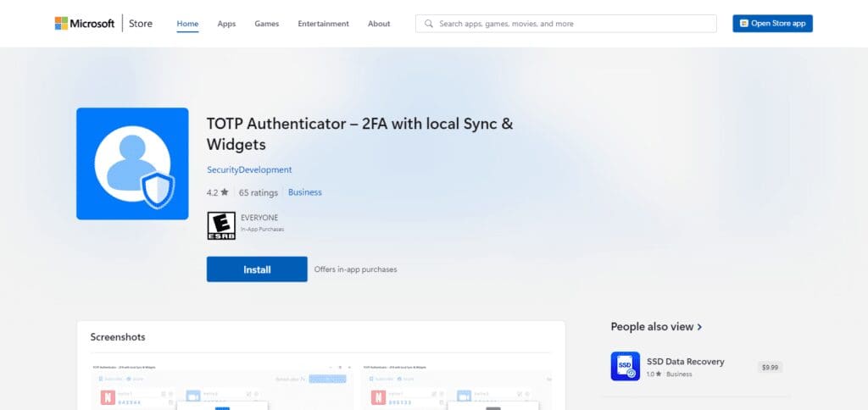
Task: Click the 4.2 star rating
Action: [x=218, y=192]
